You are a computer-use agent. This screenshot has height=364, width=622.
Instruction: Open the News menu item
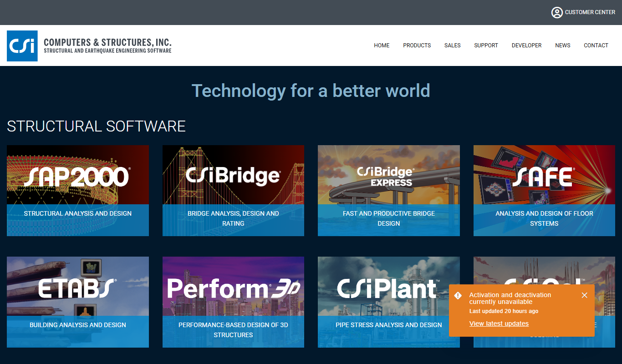click(562, 45)
